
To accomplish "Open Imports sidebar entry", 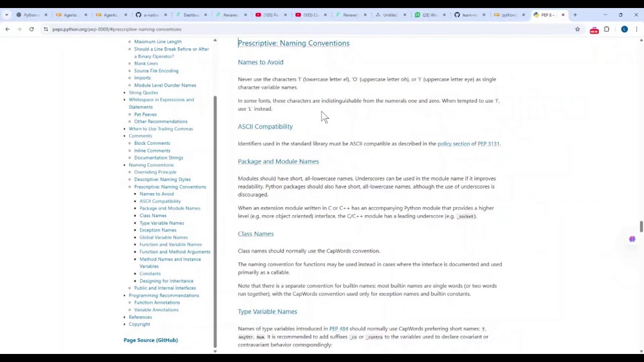I will tap(142, 78).
